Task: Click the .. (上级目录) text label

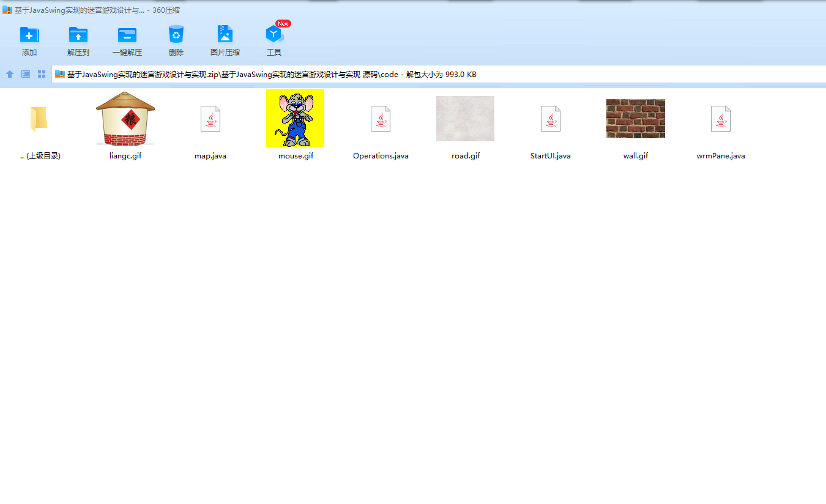Action: (40, 156)
